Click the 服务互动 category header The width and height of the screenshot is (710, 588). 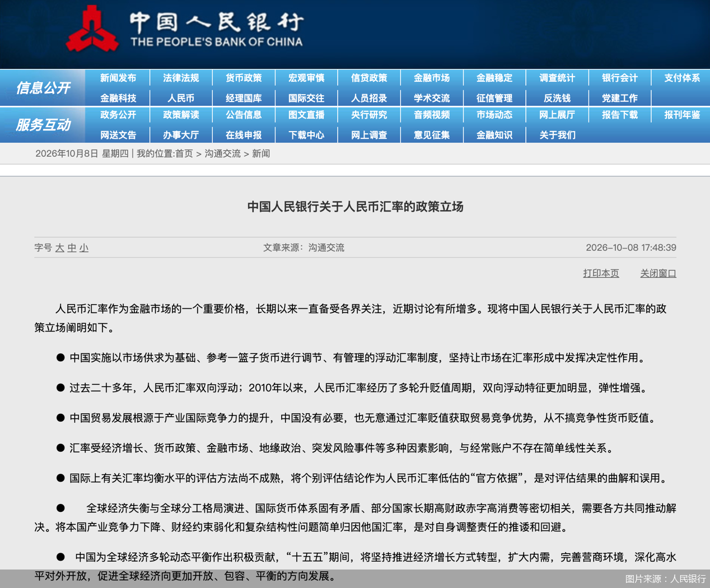(x=43, y=125)
